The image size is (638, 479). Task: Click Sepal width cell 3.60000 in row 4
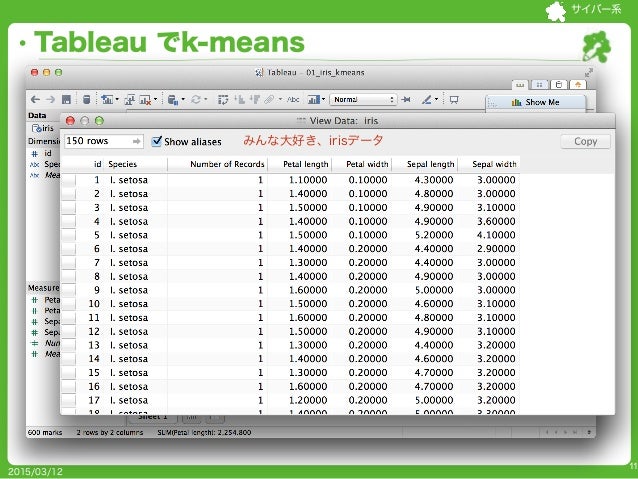(x=496, y=221)
